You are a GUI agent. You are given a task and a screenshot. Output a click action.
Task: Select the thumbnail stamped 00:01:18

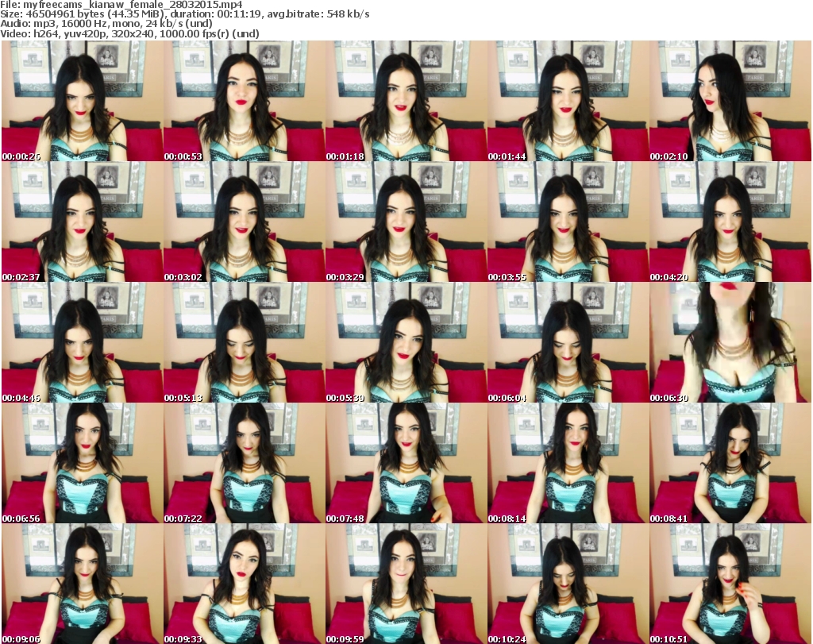click(406, 101)
